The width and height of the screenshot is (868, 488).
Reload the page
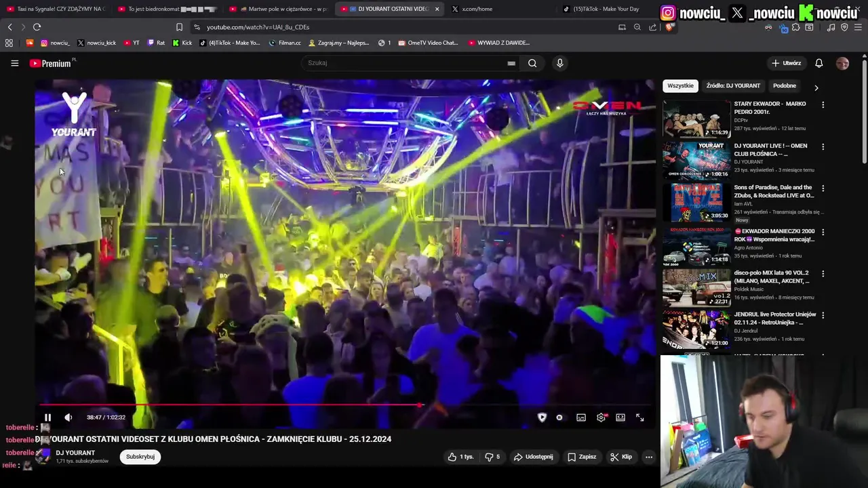pos(37,27)
